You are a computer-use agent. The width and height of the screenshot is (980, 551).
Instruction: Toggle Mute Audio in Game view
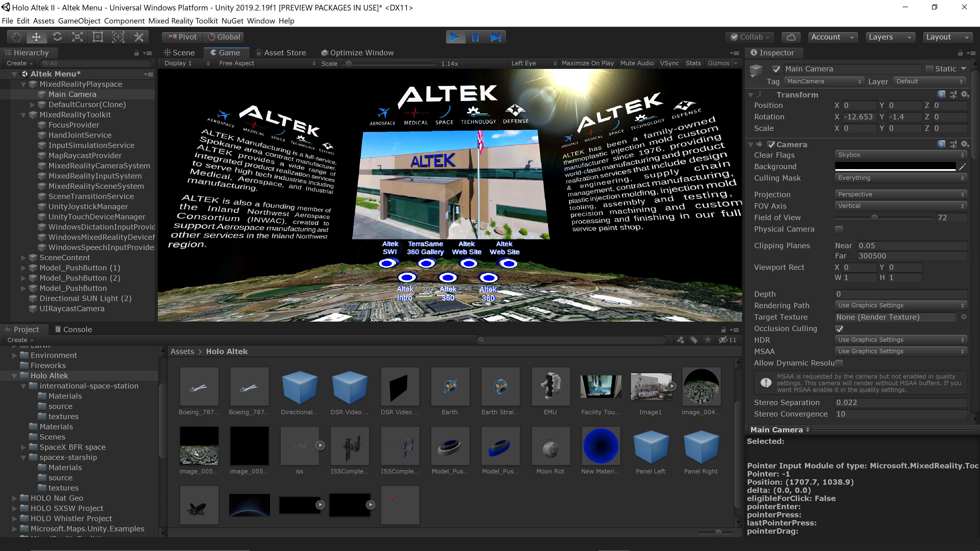click(x=637, y=63)
